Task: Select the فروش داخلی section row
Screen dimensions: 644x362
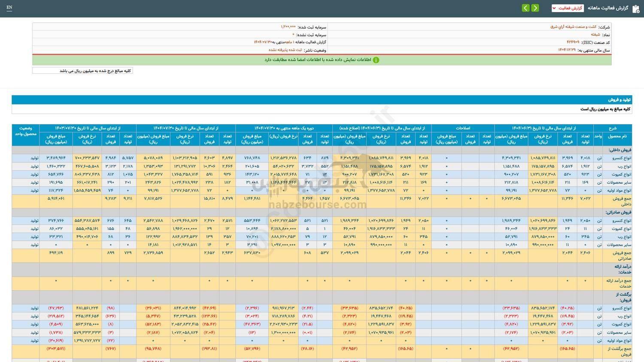Action: (620, 150)
